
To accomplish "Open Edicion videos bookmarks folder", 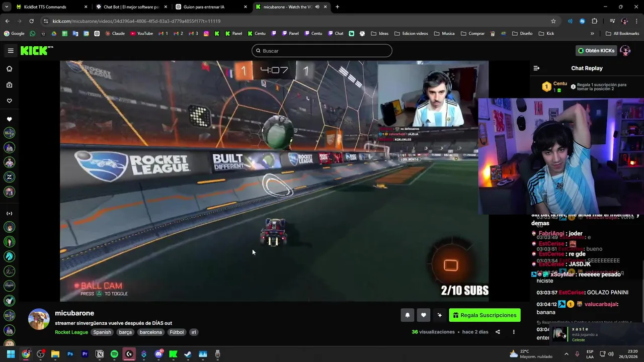I will click(x=411, y=34).
